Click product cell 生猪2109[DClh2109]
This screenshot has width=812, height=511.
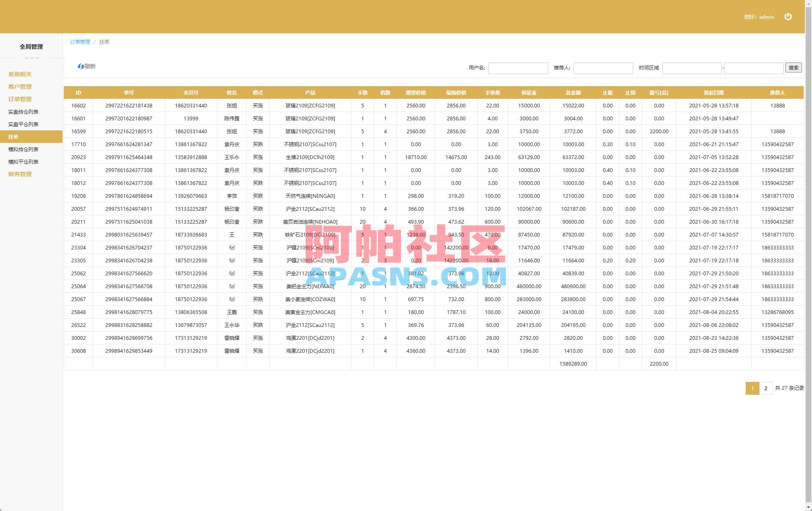click(x=310, y=157)
